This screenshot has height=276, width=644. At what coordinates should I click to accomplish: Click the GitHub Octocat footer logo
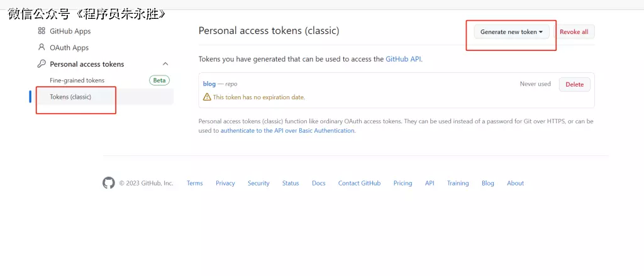[109, 183]
